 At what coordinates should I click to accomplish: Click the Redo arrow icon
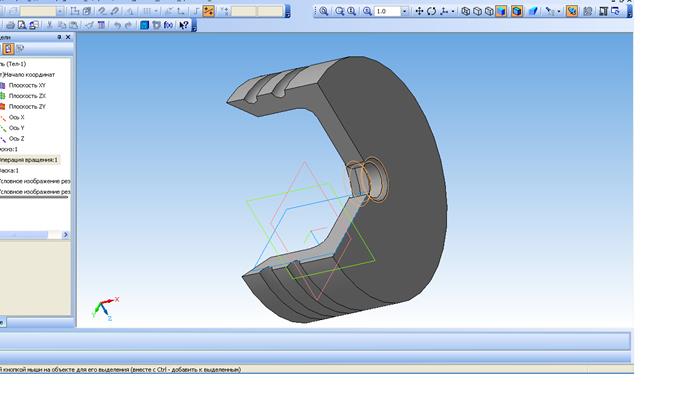point(129,25)
